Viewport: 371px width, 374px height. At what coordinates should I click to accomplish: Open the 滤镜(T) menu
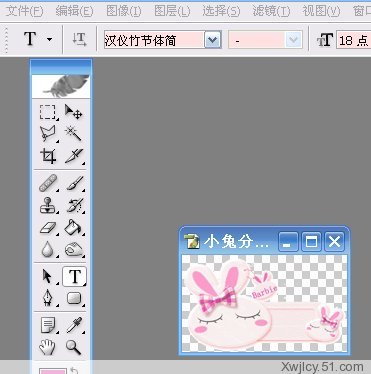(x=271, y=11)
